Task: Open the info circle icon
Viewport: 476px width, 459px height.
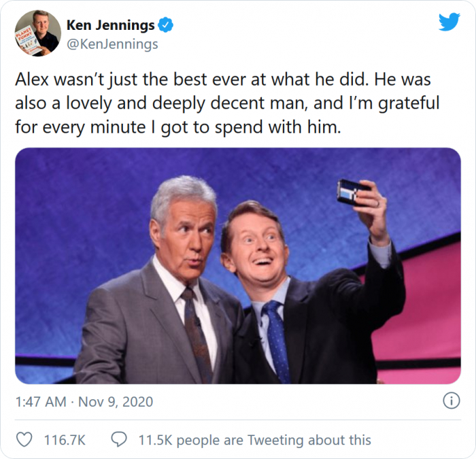Action: [451, 401]
